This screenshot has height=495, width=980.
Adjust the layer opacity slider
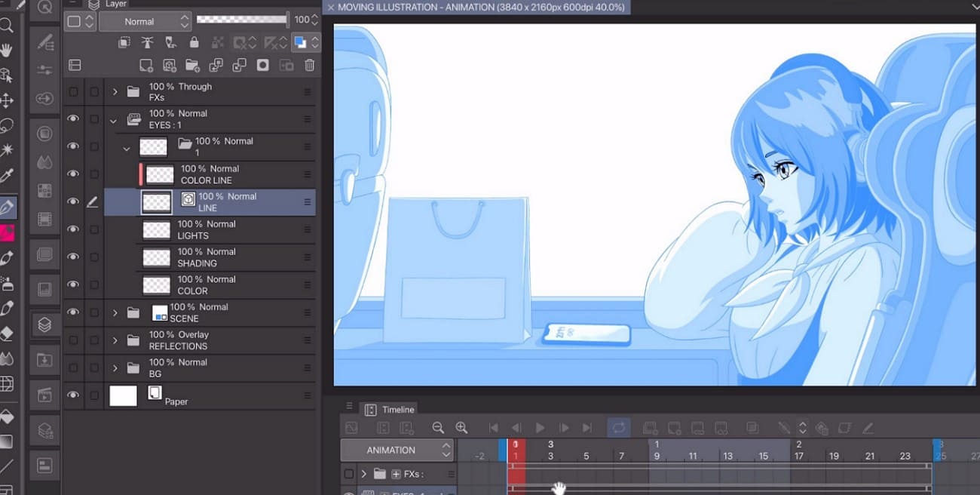pyautogui.click(x=241, y=20)
